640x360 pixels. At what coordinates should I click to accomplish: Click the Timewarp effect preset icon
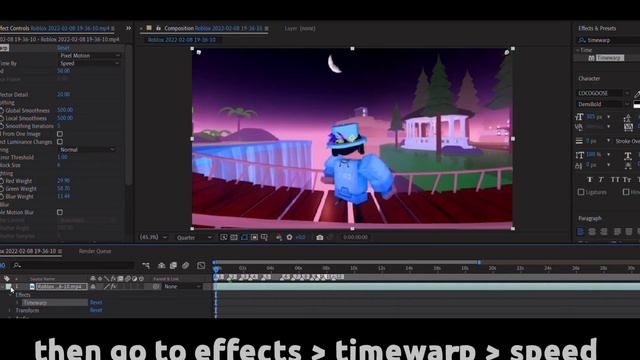tap(591, 58)
